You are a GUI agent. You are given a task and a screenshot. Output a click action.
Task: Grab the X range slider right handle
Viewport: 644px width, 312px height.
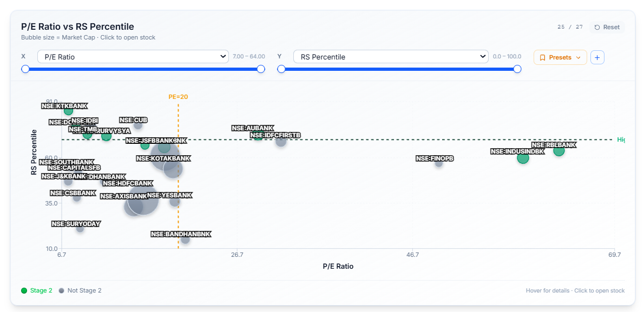coord(261,69)
